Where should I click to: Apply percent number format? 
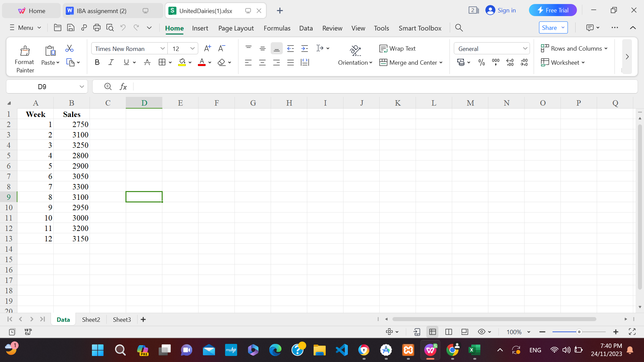pyautogui.click(x=482, y=62)
